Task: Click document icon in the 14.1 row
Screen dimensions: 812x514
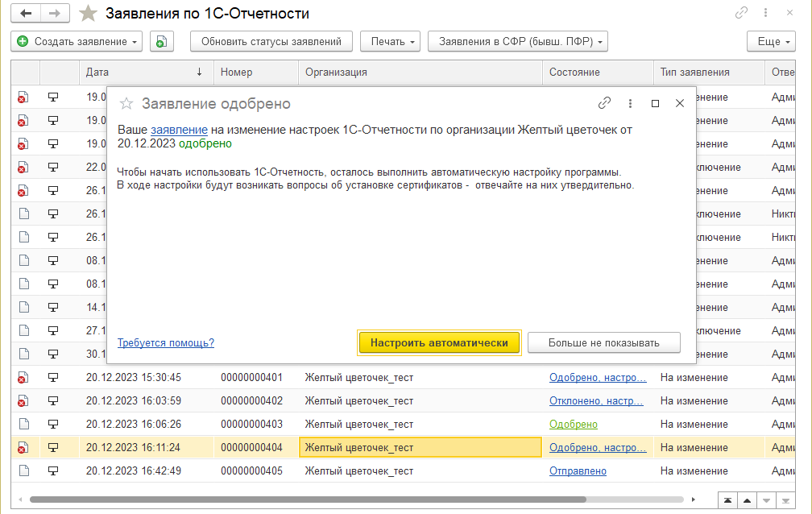Action: [24, 307]
